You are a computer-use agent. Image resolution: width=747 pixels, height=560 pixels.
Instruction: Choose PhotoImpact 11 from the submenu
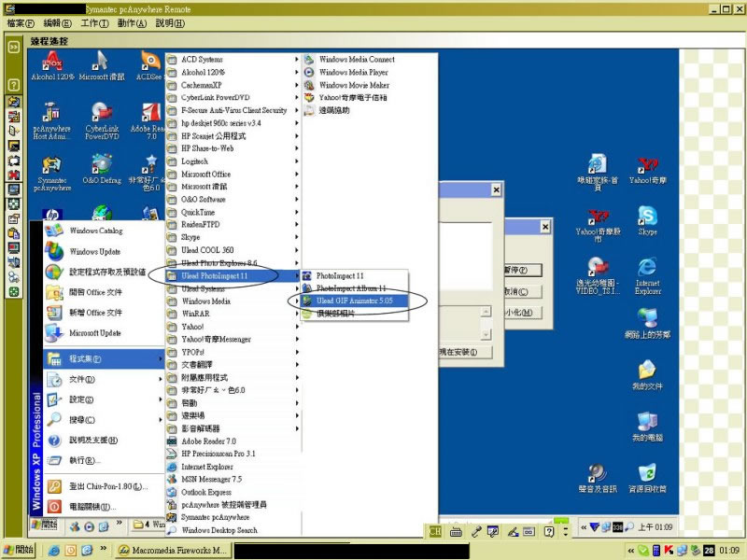coord(355,275)
